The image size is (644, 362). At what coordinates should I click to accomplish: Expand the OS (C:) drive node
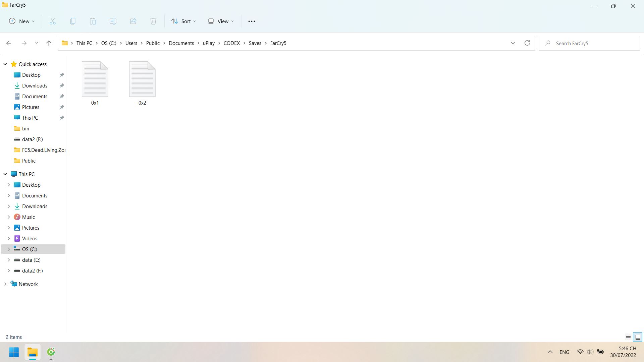pos(9,249)
